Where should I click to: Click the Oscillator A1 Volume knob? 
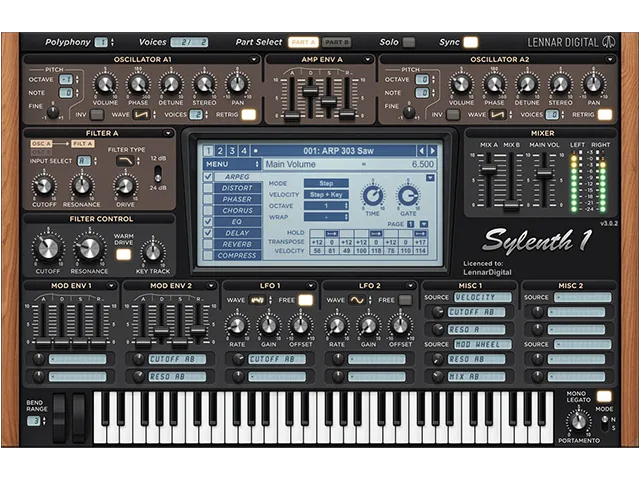pyautogui.click(x=105, y=85)
